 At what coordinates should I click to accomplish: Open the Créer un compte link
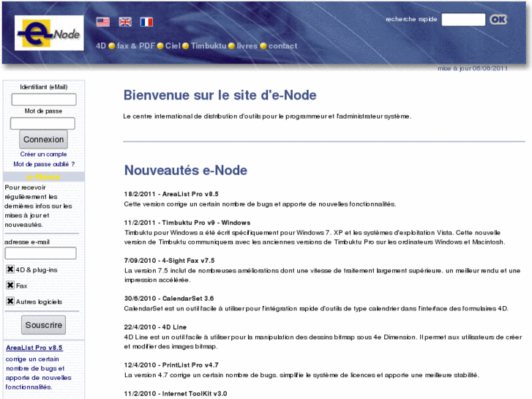click(x=43, y=154)
